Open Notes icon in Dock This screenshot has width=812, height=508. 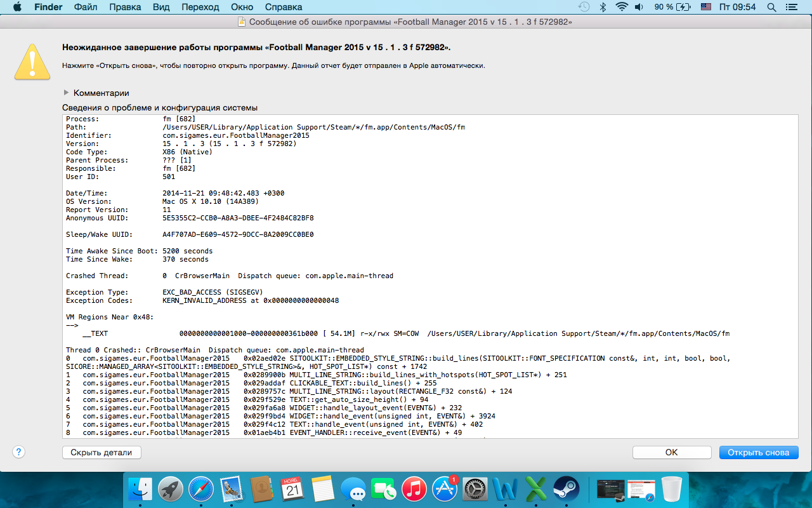[323, 490]
